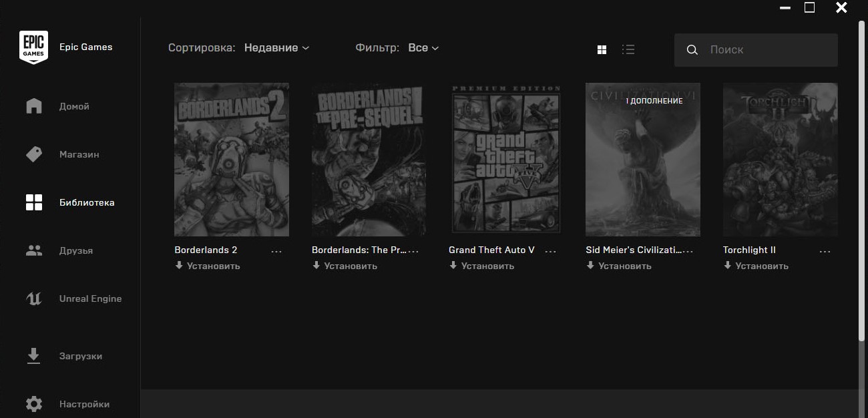Open the three-dot menu for Torchlight II
This screenshot has height=418, width=868.
tap(825, 251)
